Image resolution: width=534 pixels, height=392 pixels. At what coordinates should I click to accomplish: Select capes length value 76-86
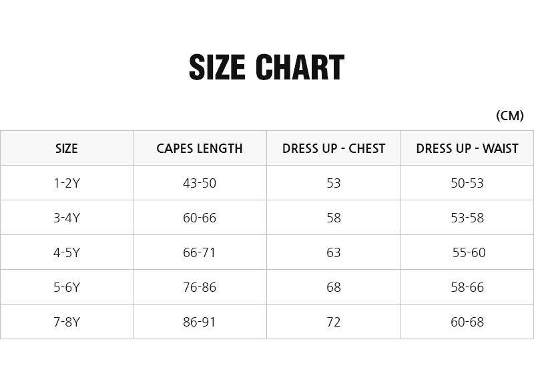coord(200,287)
